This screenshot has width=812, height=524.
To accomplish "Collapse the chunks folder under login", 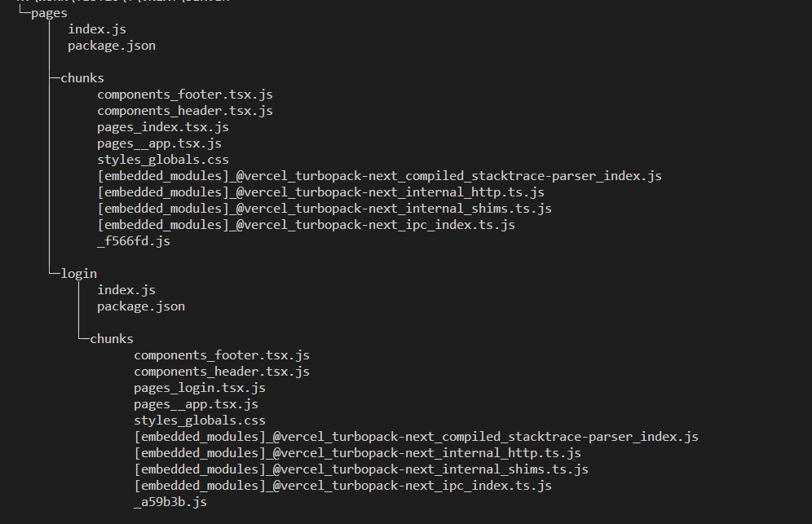I will pos(112,339).
